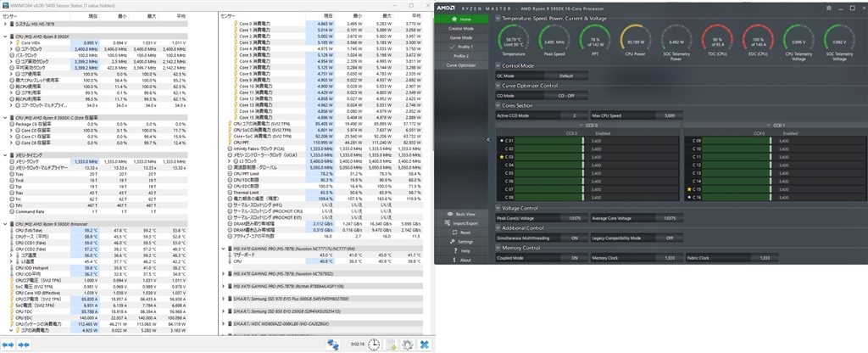Screen dimensions: 868x353
Task: Collapse the Additional Control section chevron
Action: (498, 227)
